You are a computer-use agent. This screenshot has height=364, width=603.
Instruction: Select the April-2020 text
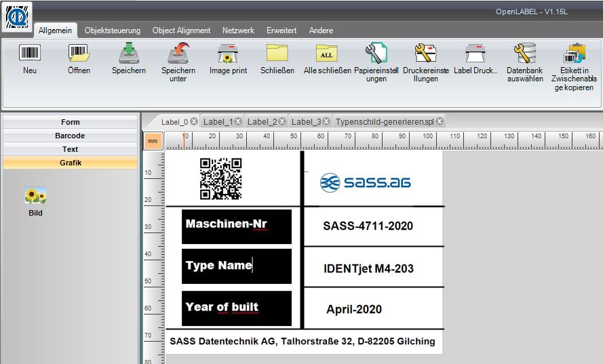pyautogui.click(x=354, y=309)
